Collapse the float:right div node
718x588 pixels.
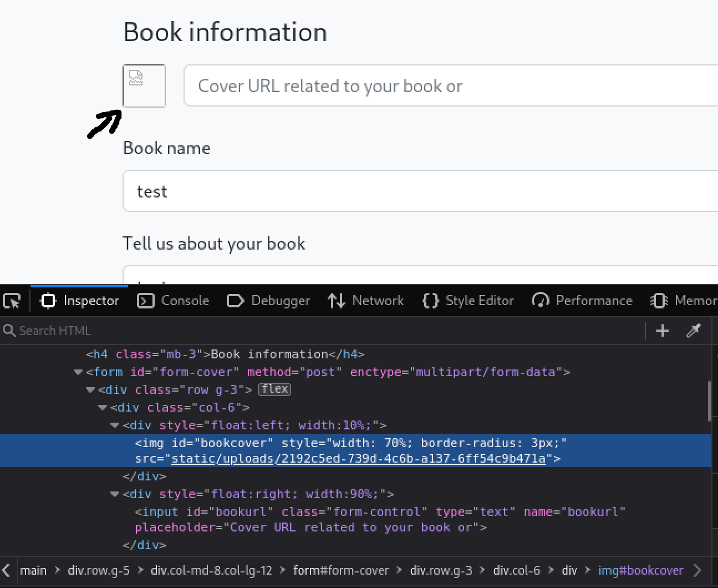(x=115, y=494)
